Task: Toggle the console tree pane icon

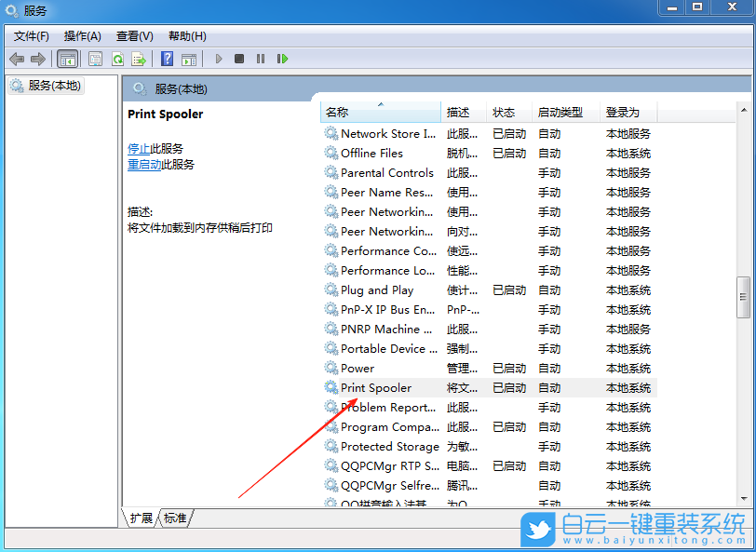Action: [67, 58]
